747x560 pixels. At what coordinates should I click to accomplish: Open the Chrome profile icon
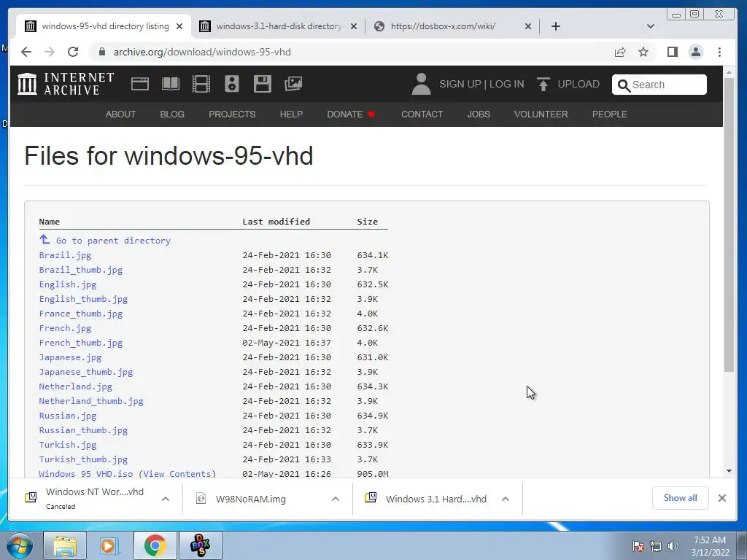pos(696,52)
